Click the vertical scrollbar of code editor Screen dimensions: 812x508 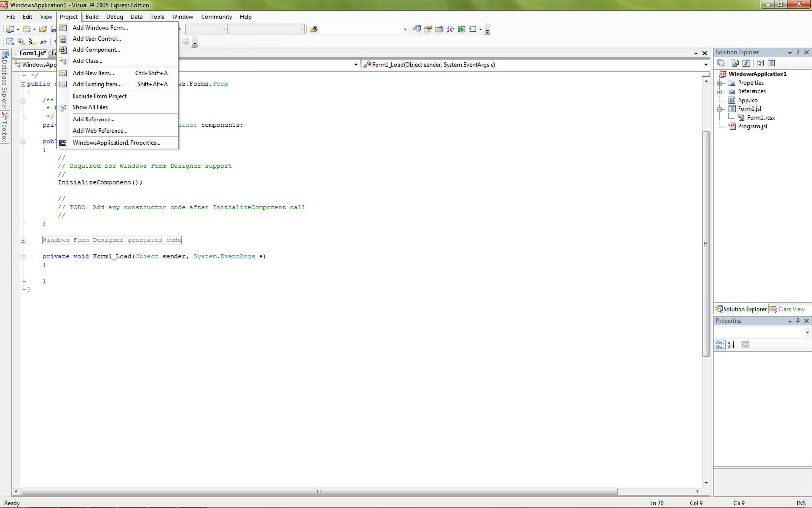pos(706,243)
